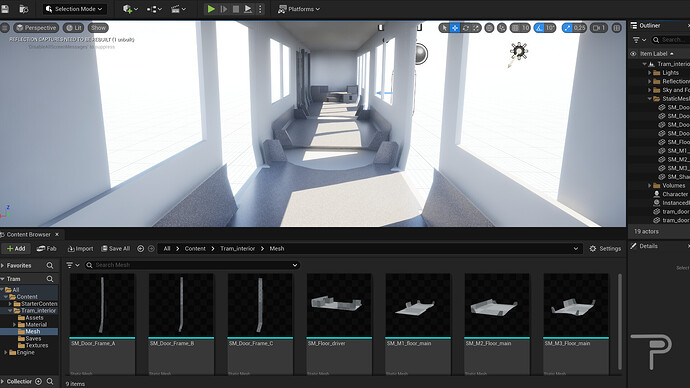
Task: Click the Stop simulation square button
Action: (x=236, y=9)
